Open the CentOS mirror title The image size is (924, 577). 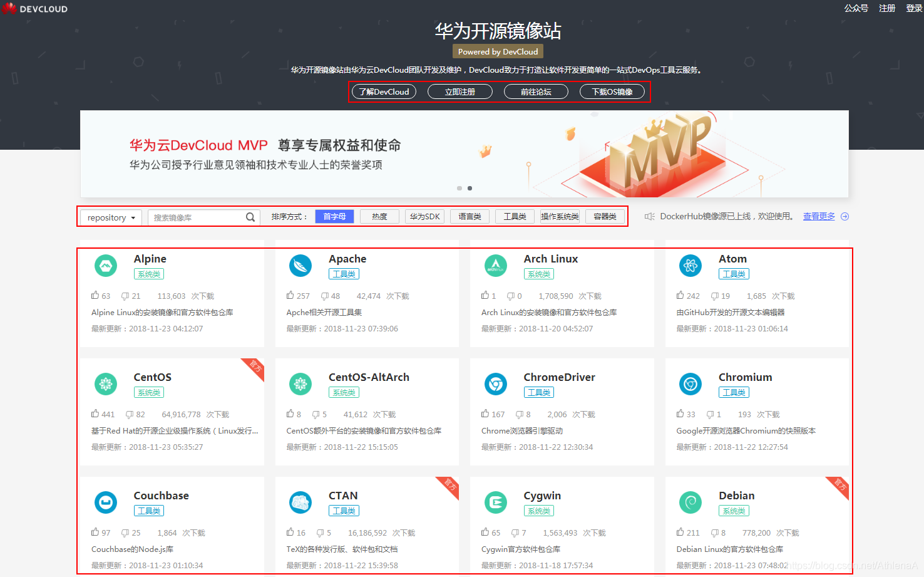153,377
